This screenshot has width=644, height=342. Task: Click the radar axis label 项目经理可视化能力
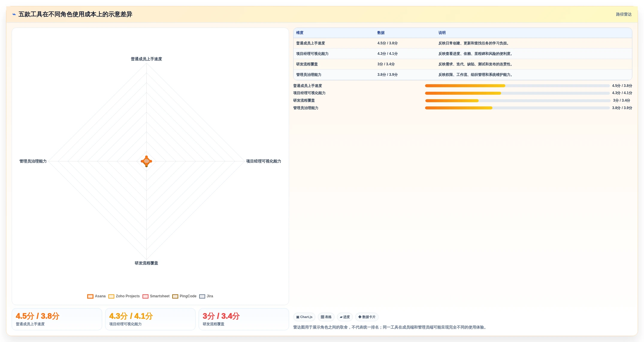pyautogui.click(x=264, y=161)
